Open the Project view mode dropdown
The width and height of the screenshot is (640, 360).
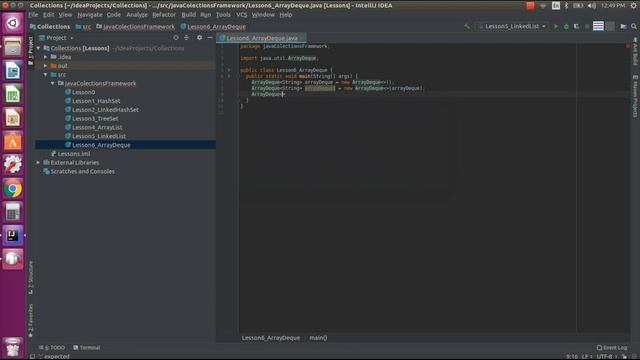pos(57,38)
